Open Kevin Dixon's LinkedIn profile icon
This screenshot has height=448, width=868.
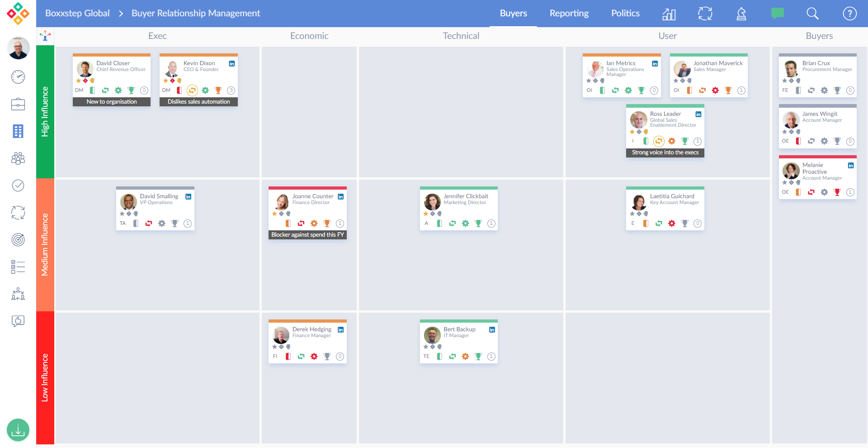tap(232, 64)
